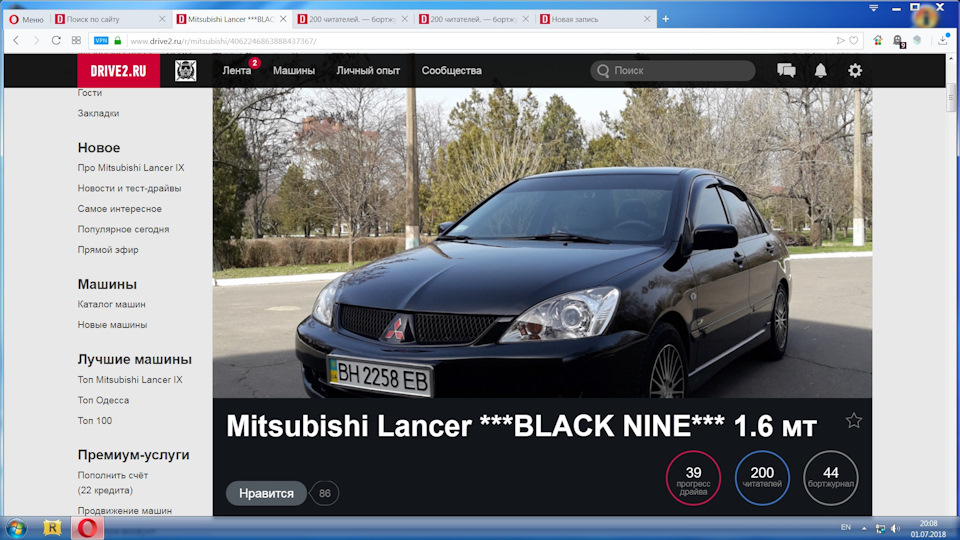Viewport: 960px width, 540px height.
Task: Open the R taskbar application icon
Action: 53,528
